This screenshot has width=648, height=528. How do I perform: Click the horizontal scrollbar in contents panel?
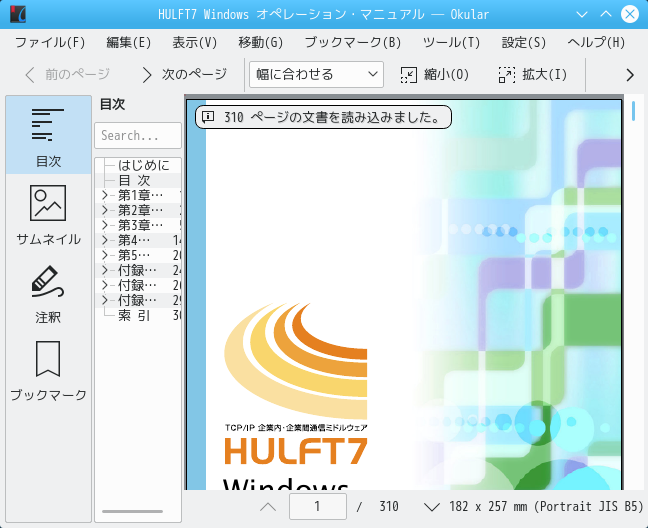point(133,511)
